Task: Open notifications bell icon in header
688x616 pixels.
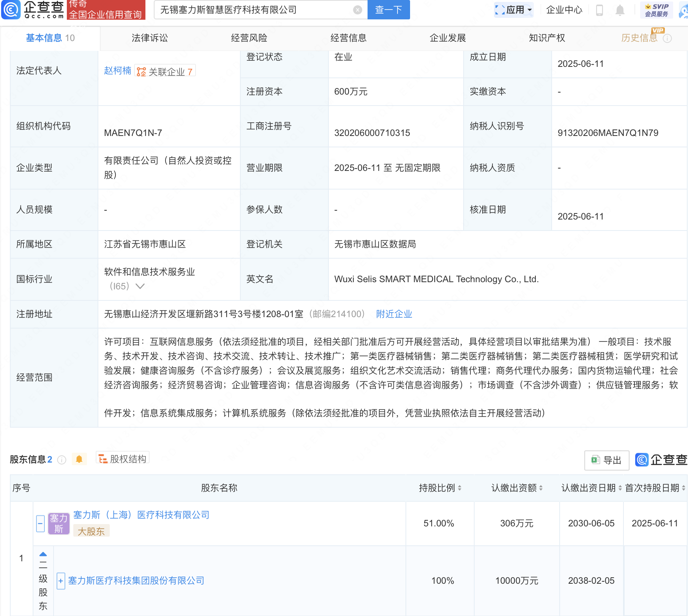Action: click(620, 10)
